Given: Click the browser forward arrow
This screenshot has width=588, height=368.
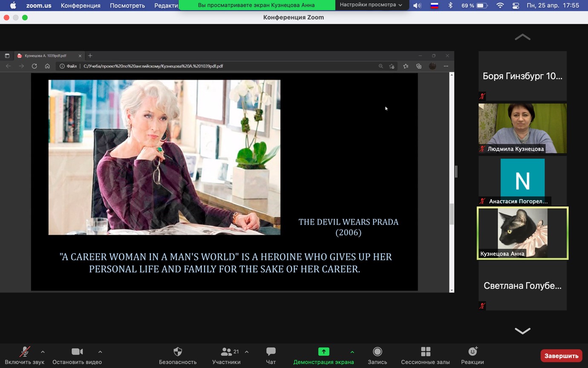Looking at the screenshot, I should [21, 66].
